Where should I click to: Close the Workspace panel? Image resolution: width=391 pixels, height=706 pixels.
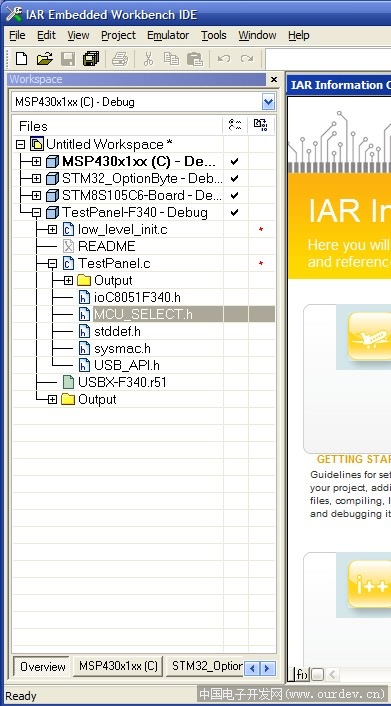274,79
